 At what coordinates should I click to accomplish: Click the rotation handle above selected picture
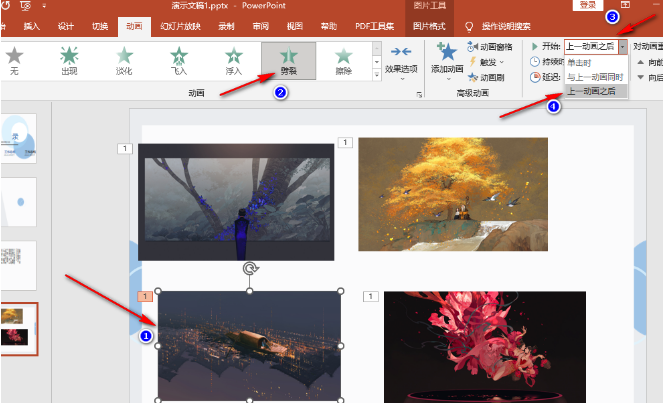pos(250,268)
